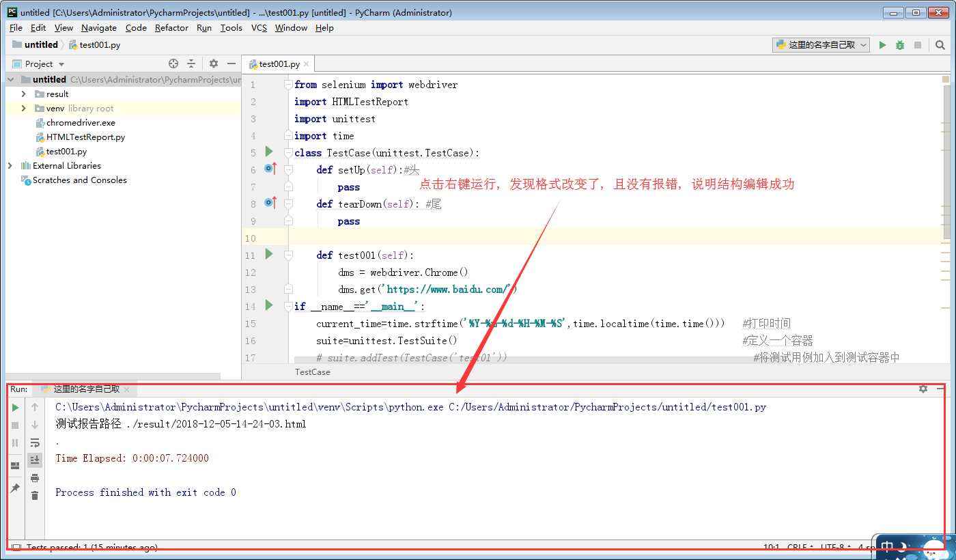Pin the Run tab with the pin icon
The height and width of the screenshot is (560, 956).
click(15, 488)
